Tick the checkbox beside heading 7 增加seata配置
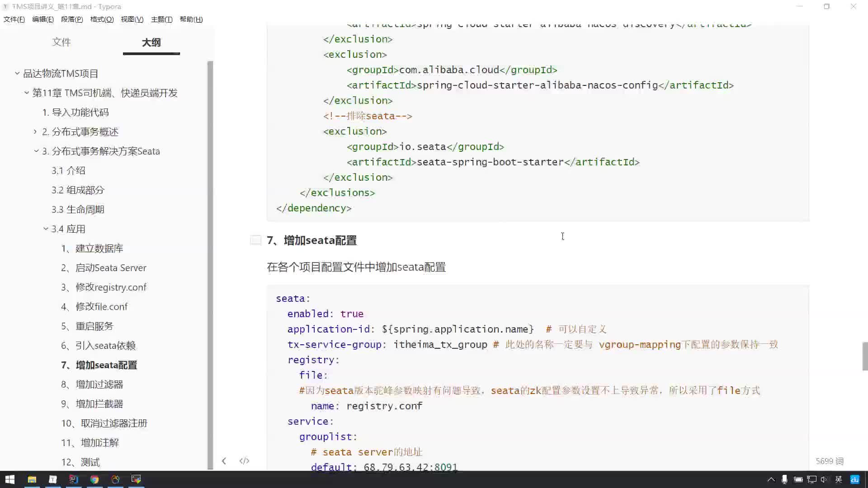The height and width of the screenshot is (488, 868). point(256,240)
